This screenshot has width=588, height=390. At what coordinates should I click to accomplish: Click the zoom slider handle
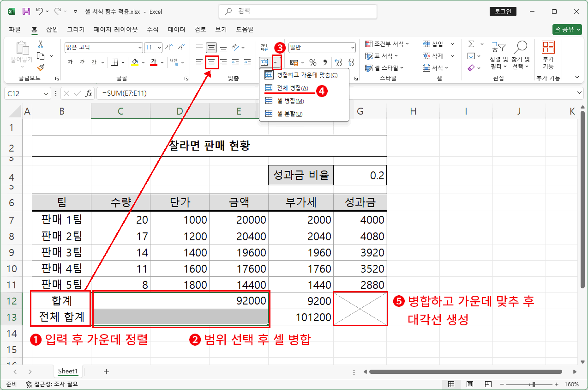[534, 384]
